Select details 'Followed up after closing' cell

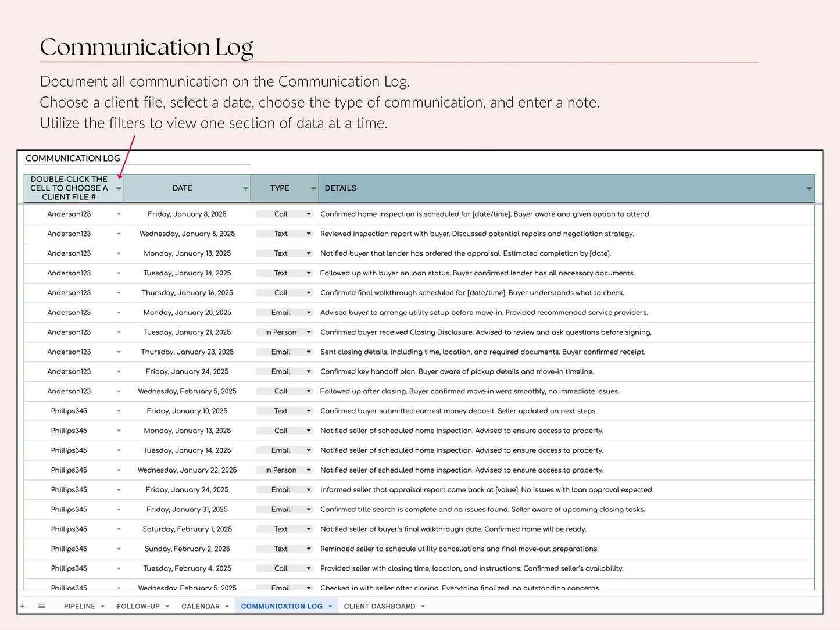[566, 391]
